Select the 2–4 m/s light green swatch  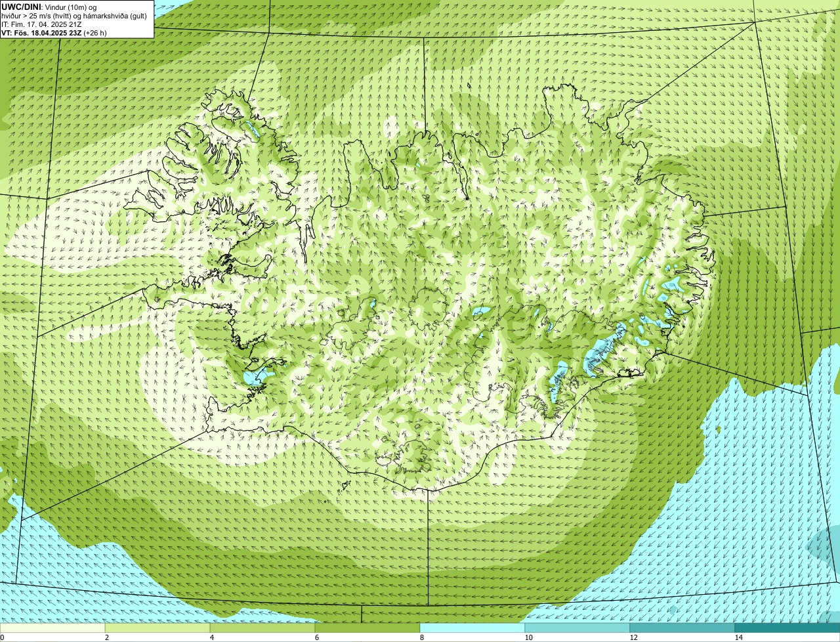157,628
